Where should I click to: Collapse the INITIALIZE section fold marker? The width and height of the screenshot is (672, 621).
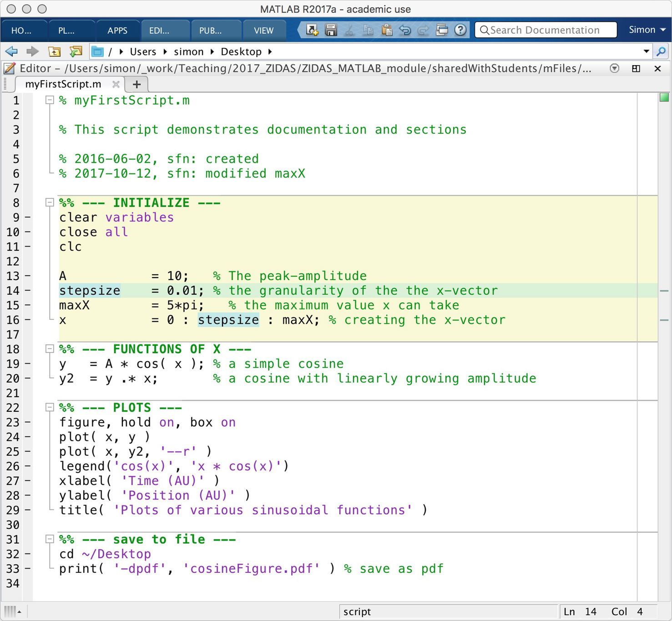click(50, 202)
